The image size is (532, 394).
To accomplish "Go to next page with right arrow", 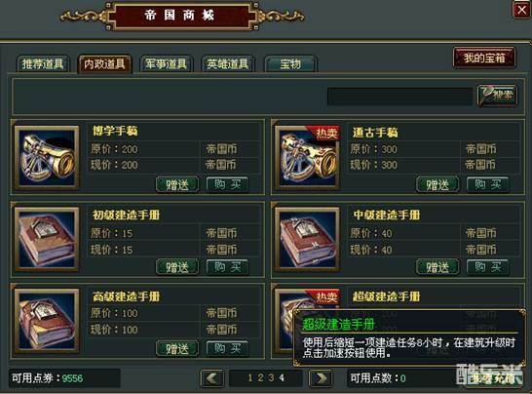I will point(321,377).
